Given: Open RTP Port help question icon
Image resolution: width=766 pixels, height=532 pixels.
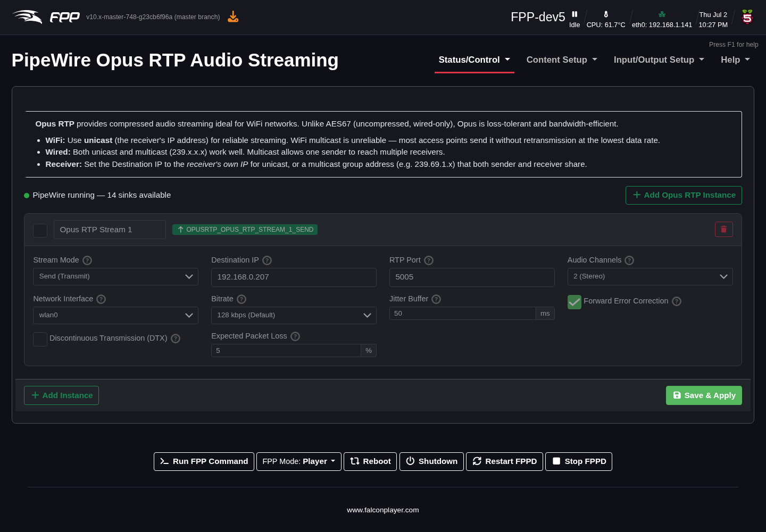Looking at the screenshot, I should [x=429, y=260].
